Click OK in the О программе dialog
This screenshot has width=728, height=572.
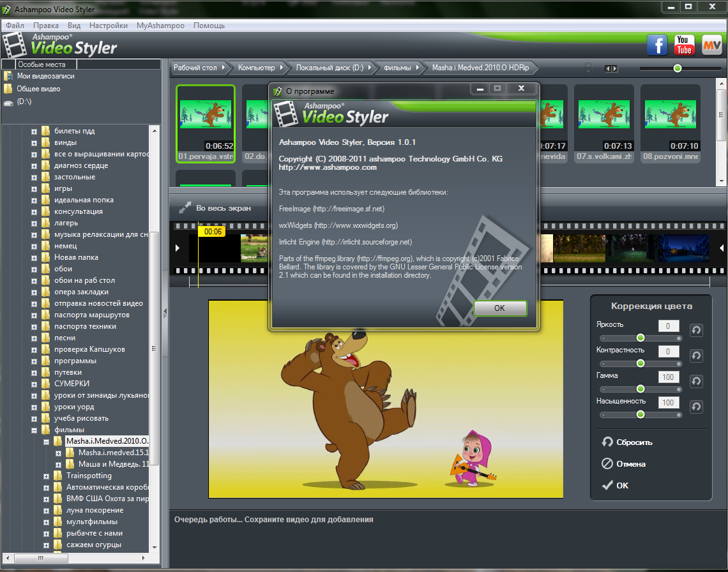click(500, 308)
